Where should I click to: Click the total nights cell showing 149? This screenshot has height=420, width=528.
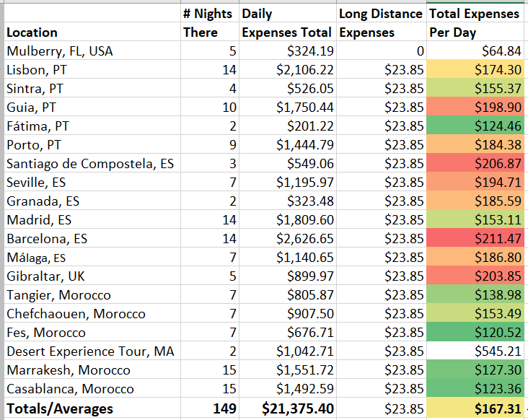(x=209, y=409)
